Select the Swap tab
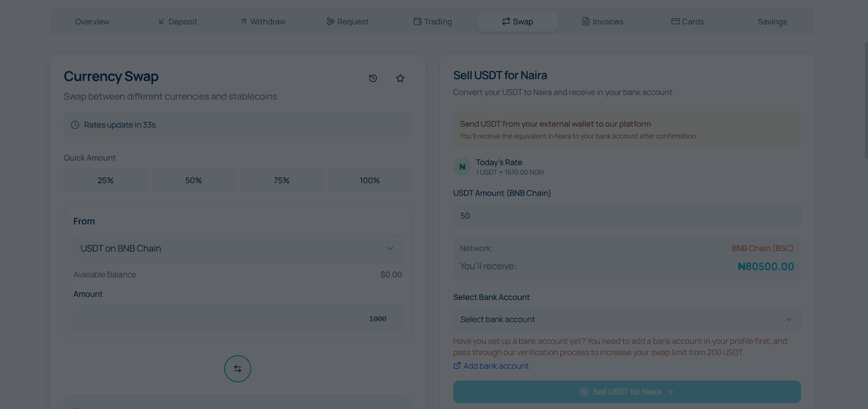This screenshot has width=868, height=409. [x=518, y=22]
